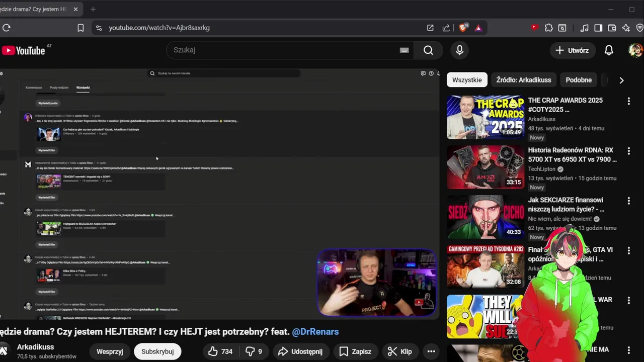Click the @DrRenars mention link in title

315,332
